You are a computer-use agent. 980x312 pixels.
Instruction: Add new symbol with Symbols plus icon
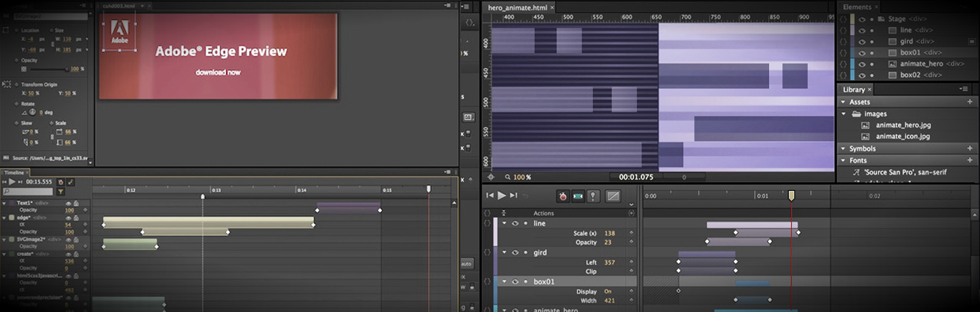tap(970, 149)
